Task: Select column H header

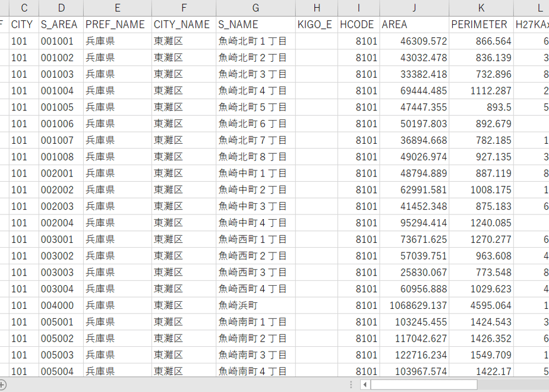Action: pos(317,8)
